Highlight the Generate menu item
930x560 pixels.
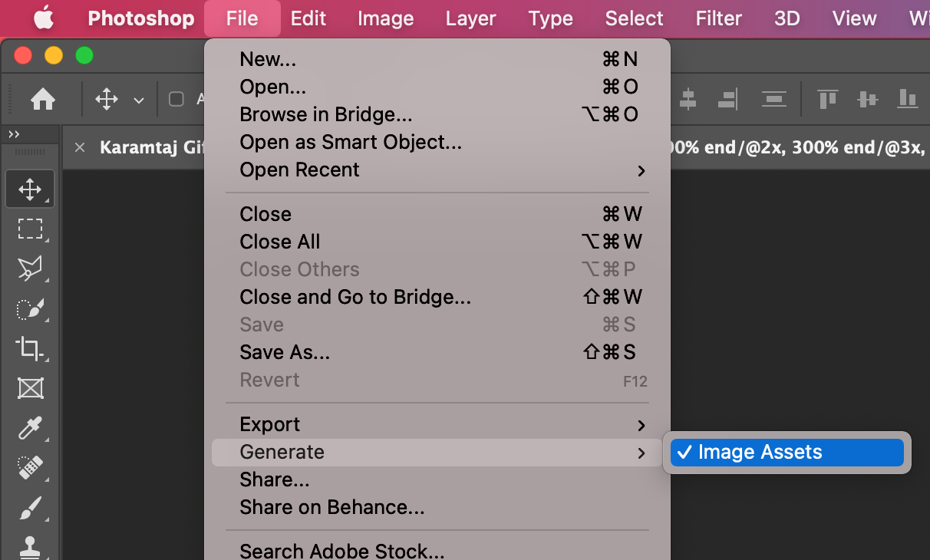pos(437,453)
